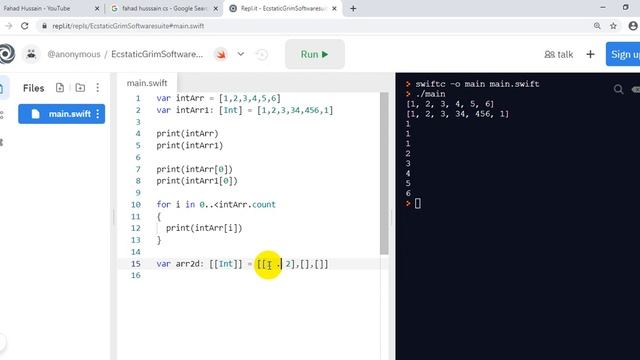Open the talk community link
Screen dimensions: 640x360
point(558,54)
